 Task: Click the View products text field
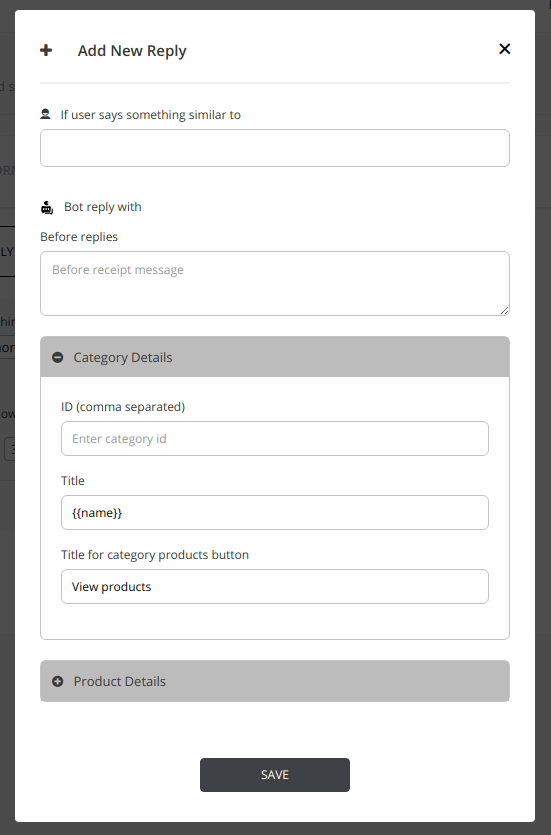point(275,586)
